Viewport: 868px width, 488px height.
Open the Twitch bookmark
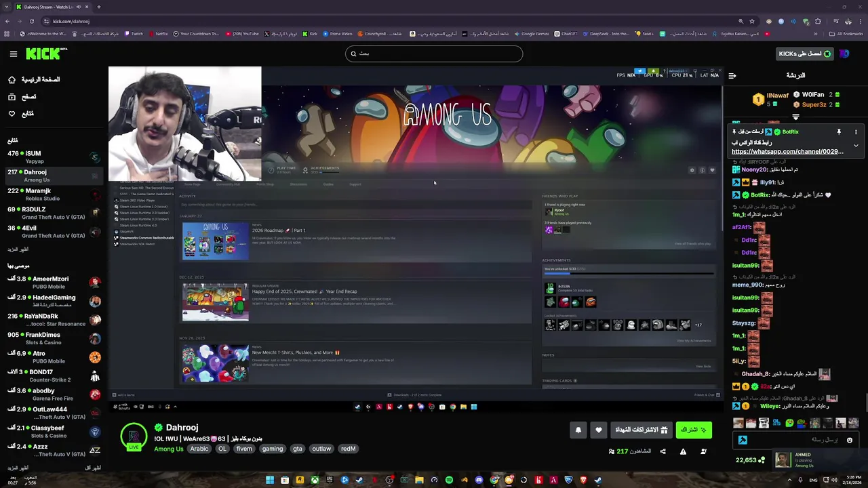(134, 34)
